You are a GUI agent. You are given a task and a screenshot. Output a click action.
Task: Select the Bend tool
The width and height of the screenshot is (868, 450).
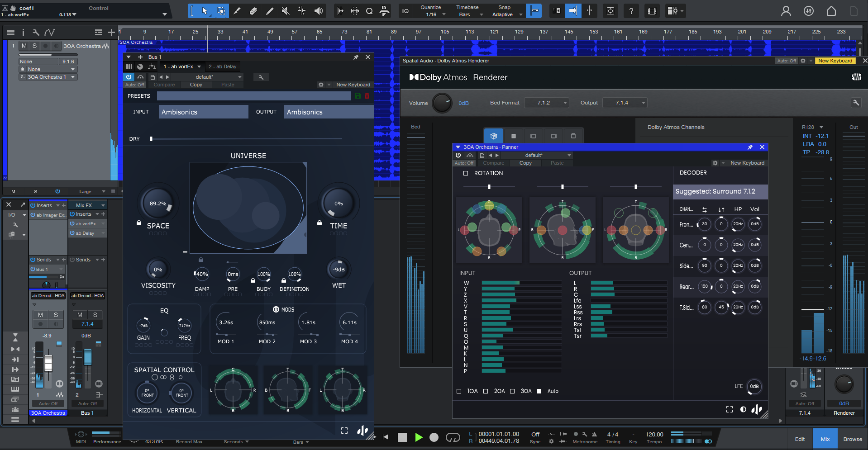(302, 11)
